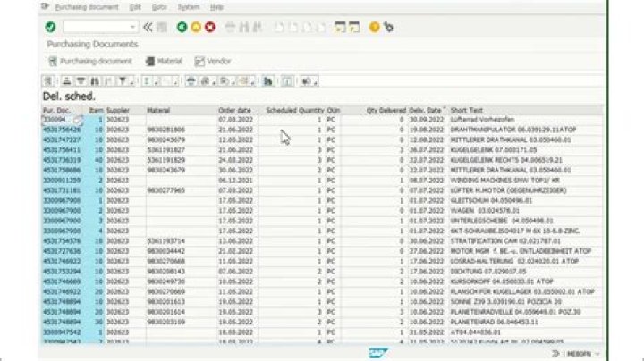Click the Sort Ascending icon
This screenshot has height=361, width=644.
67,81
